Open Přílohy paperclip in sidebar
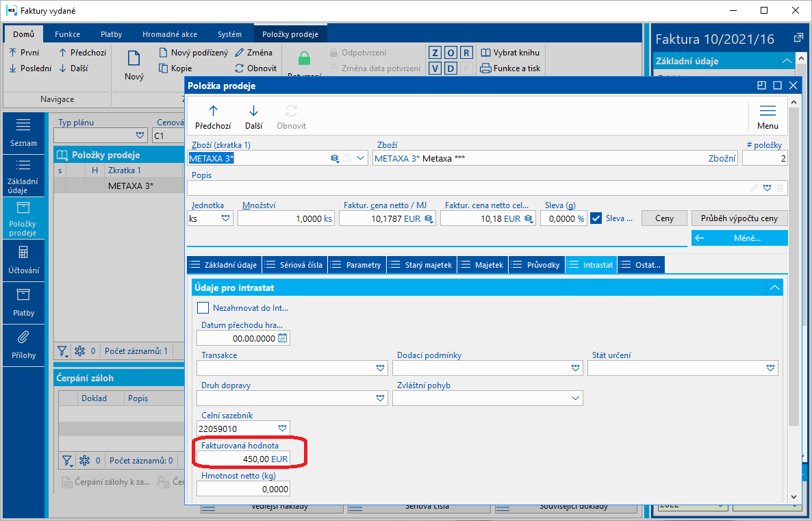The width and height of the screenshot is (812, 521). pyautogui.click(x=23, y=346)
